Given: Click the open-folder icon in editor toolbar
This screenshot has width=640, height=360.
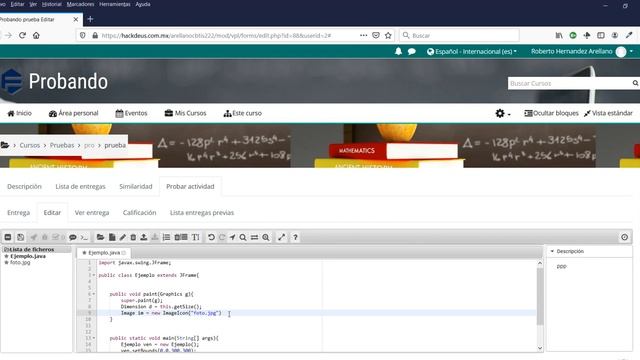Looking at the screenshot, I should [100, 237].
